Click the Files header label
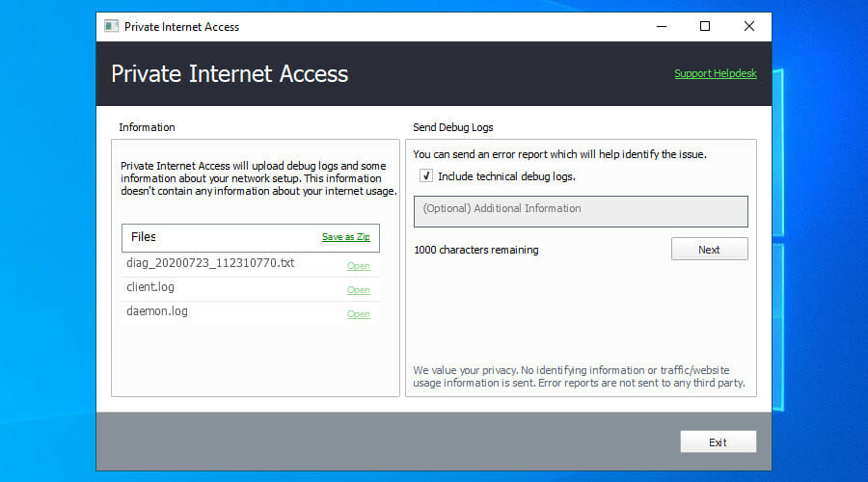868x482 pixels. [144, 237]
